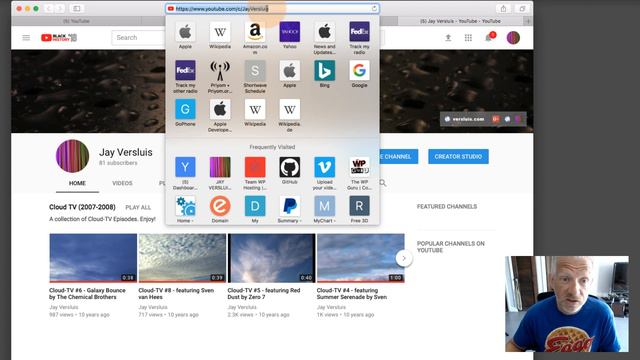This screenshot has width=640, height=360.
Task: Click the YouTube upload video icon
Action: (x=448, y=38)
